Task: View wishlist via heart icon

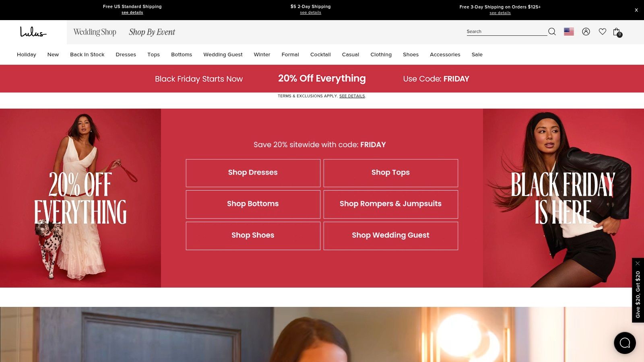Action: 602,31
